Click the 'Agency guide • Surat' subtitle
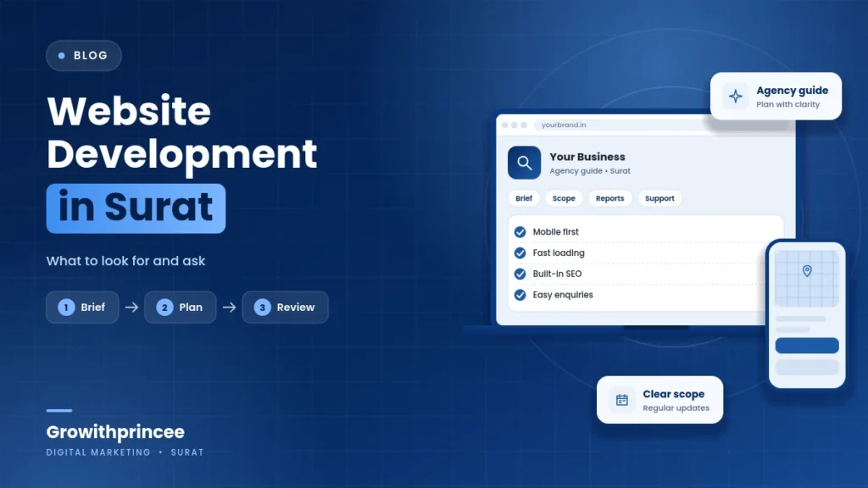The height and width of the screenshot is (488, 868). 590,171
